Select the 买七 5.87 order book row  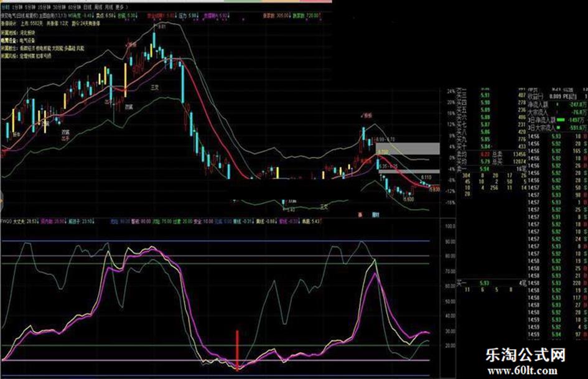[492, 124]
